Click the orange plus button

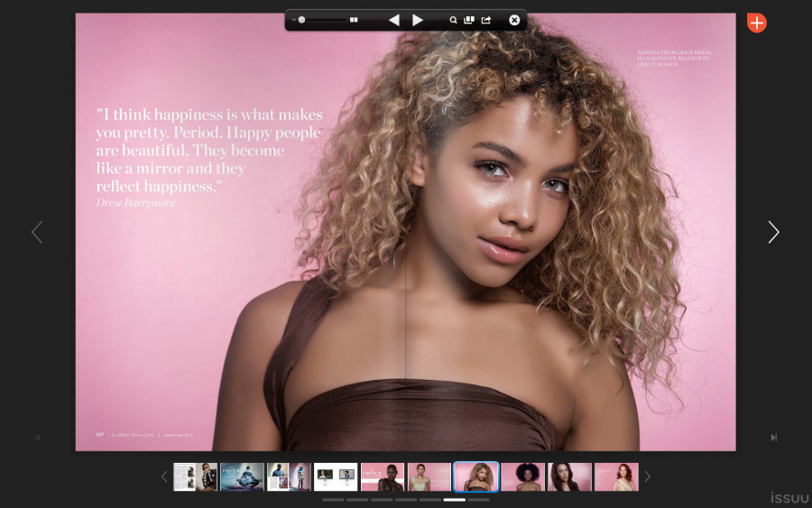pos(756,23)
